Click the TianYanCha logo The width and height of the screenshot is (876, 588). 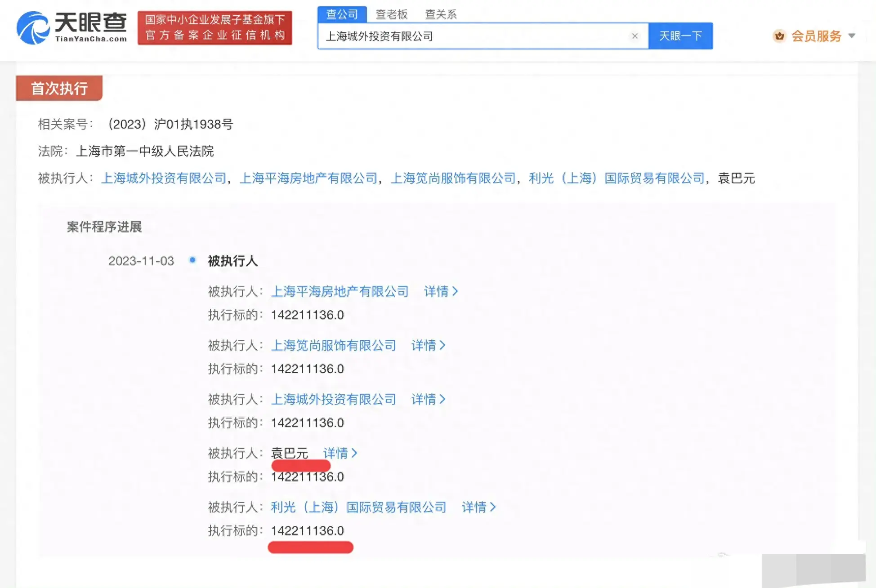pyautogui.click(x=72, y=28)
